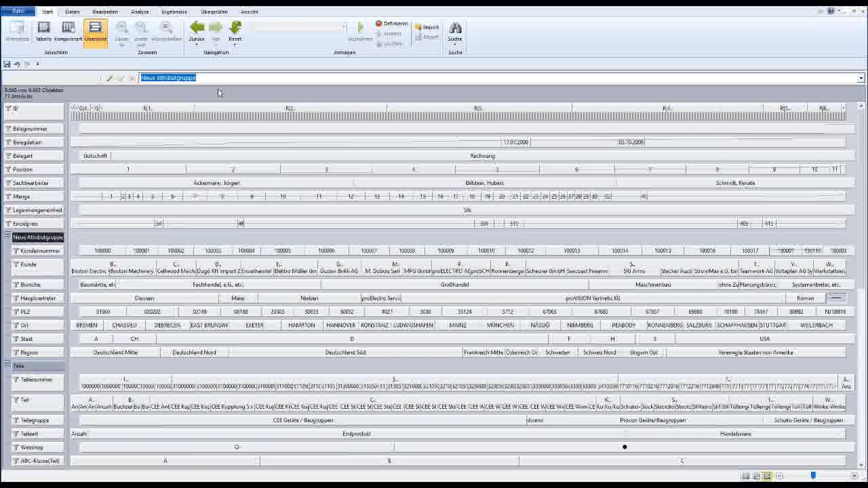The width and height of the screenshot is (868, 488).
Task: Open the Tabelle view
Action: 43,31
